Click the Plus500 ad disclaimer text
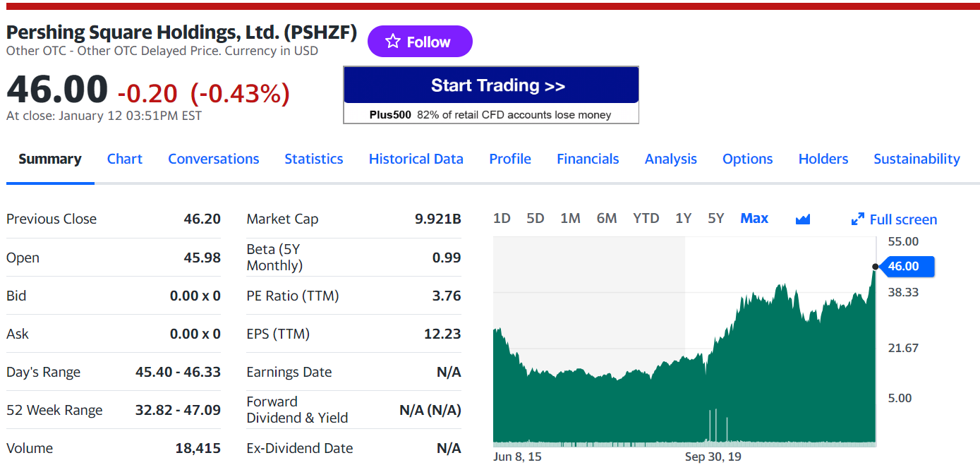The height and width of the screenshot is (465, 980). pos(490,114)
